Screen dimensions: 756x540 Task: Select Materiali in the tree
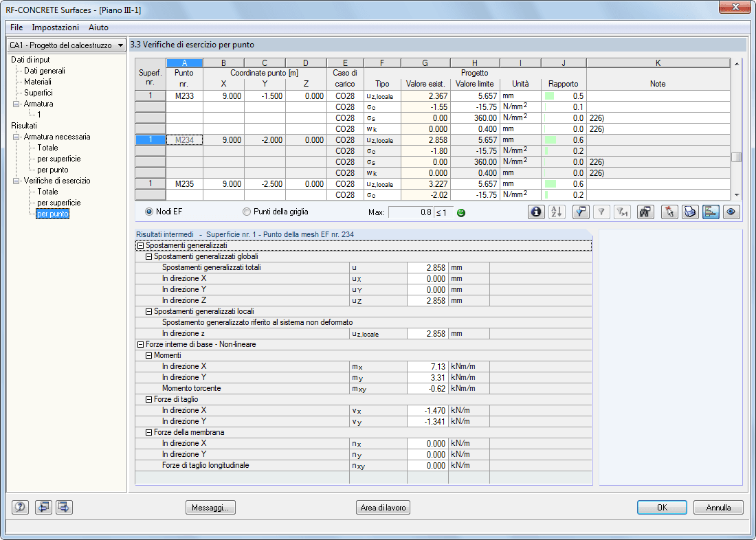38,82
